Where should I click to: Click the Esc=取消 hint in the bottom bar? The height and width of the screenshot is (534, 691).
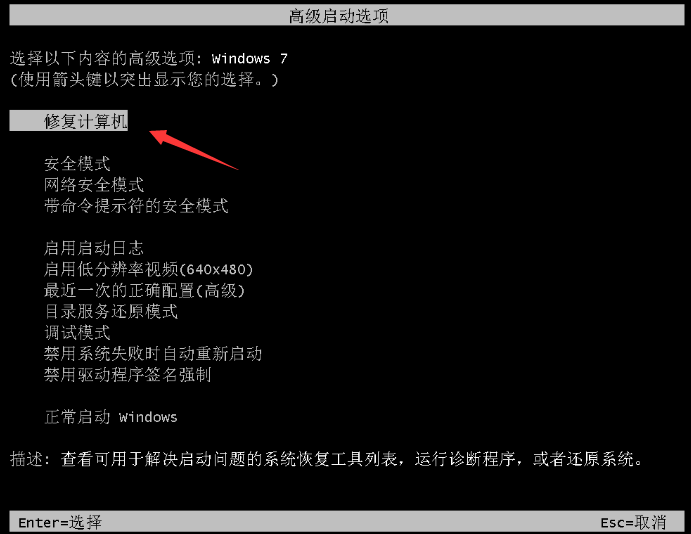[x=633, y=523]
